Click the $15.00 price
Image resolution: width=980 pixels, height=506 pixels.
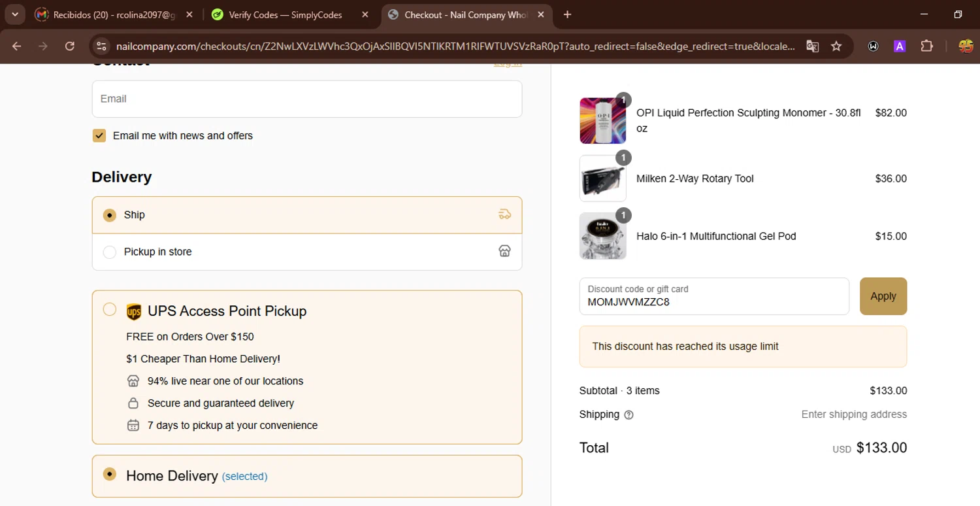tap(891, 236)
